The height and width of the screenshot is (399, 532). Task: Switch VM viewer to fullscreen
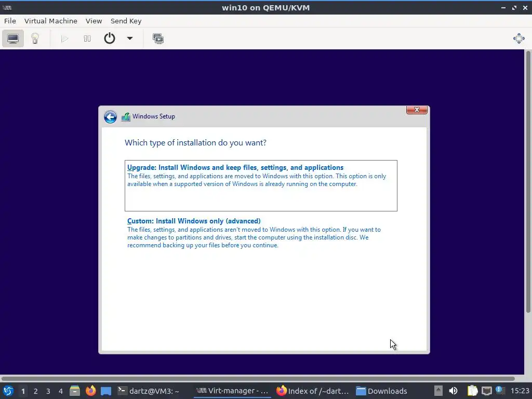pos(519,38)
